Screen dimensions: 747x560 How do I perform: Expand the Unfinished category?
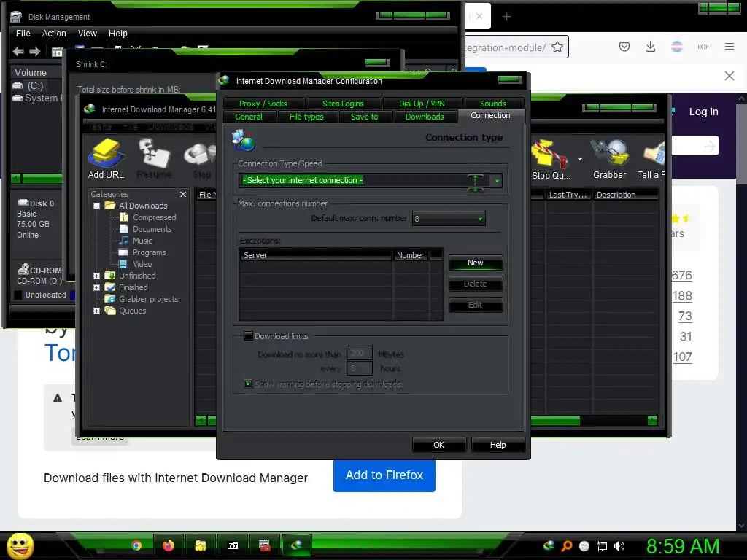[x=97, y=276]
